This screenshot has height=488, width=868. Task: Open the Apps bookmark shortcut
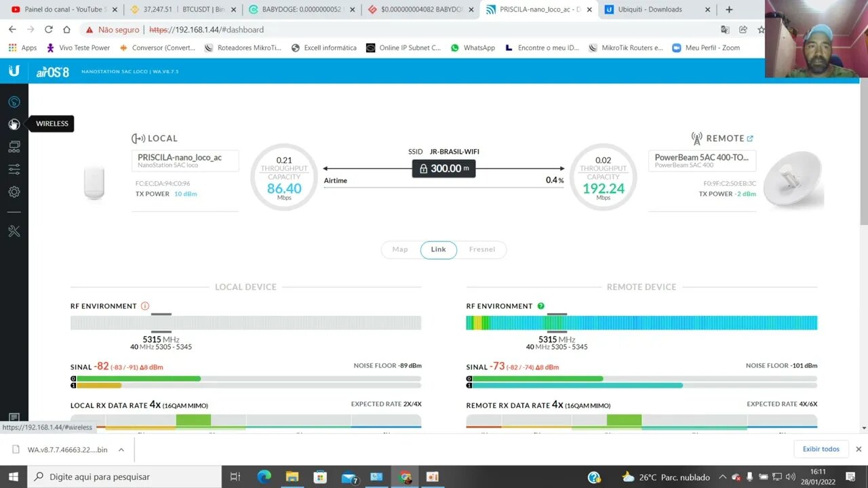22,48
